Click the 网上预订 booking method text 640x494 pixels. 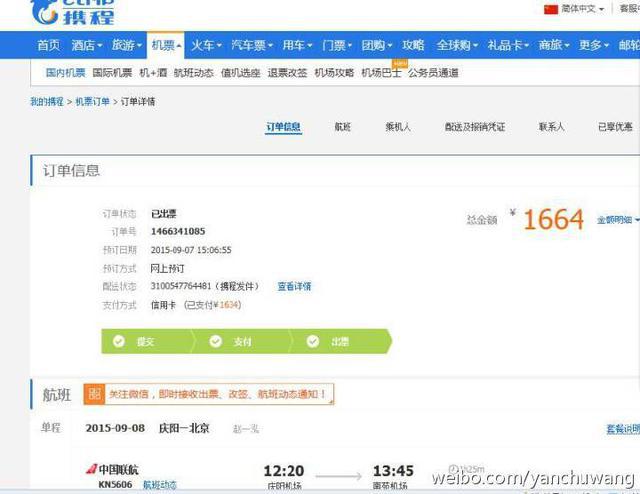[x=167, y=268]
